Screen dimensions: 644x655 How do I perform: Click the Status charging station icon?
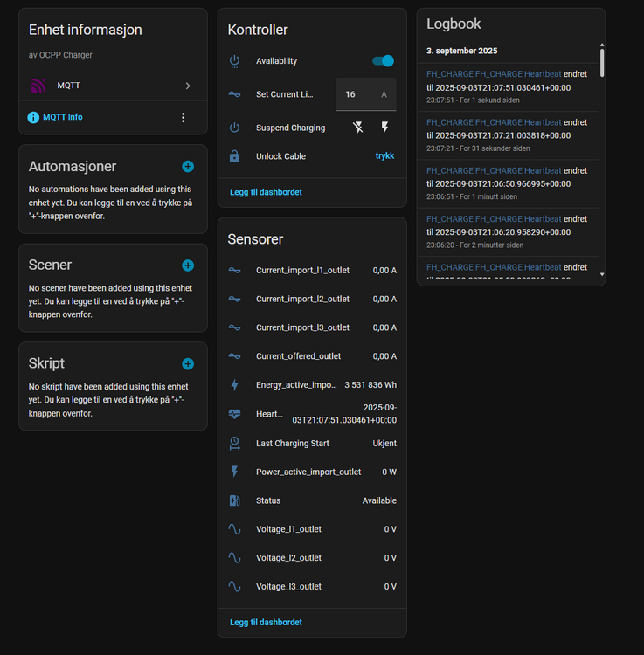(234, 500)
